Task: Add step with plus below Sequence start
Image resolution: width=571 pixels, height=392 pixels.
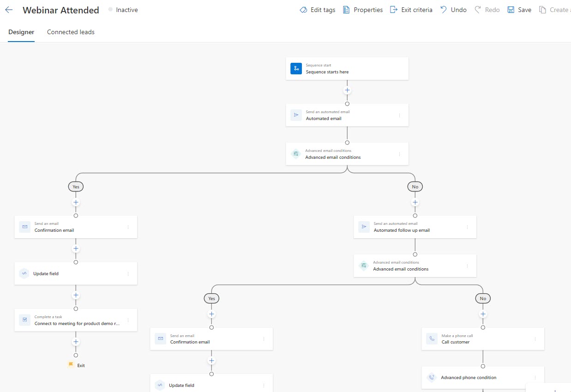Action: click(347, 90)
